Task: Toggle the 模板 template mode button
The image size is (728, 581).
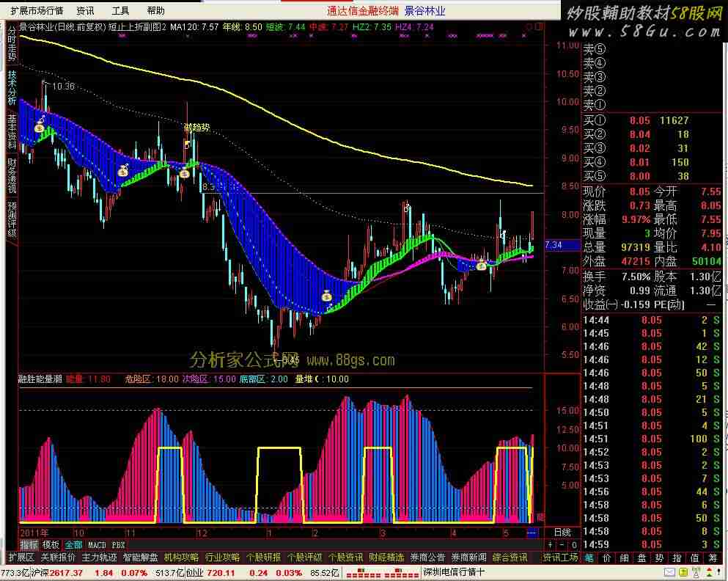Action: (x=51, y=545)
